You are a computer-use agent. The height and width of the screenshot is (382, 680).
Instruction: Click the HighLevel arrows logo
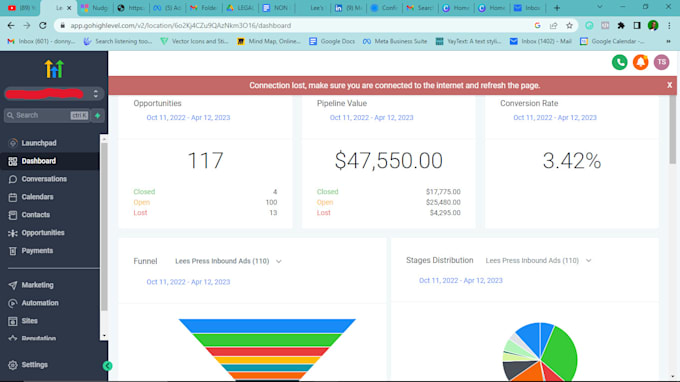click(x=54, y=69)
